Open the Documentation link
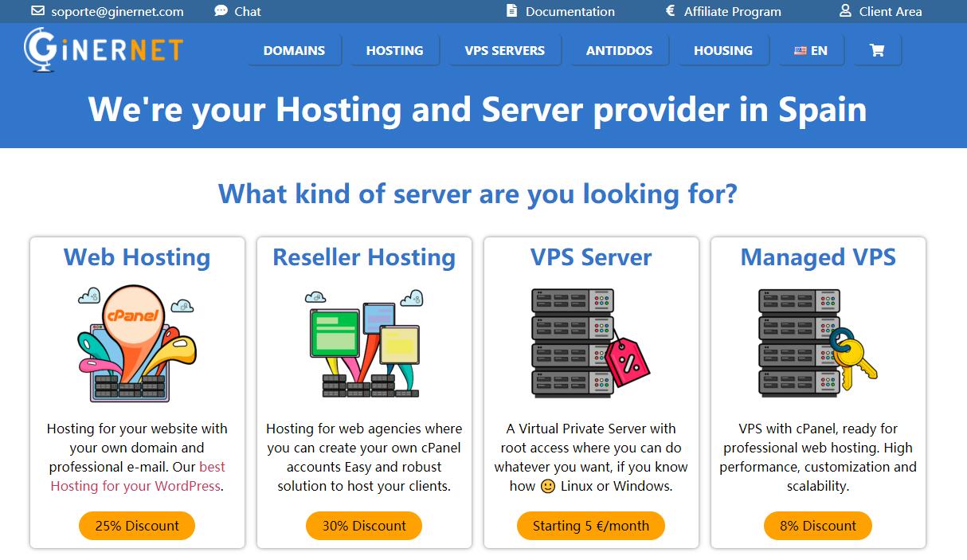This screenshot has width=967, height=560. pyautogui.click(x=570, y=12)
